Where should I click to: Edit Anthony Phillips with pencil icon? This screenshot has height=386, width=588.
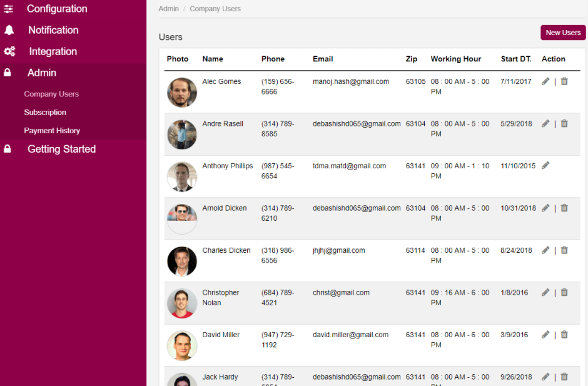[545, 165]
